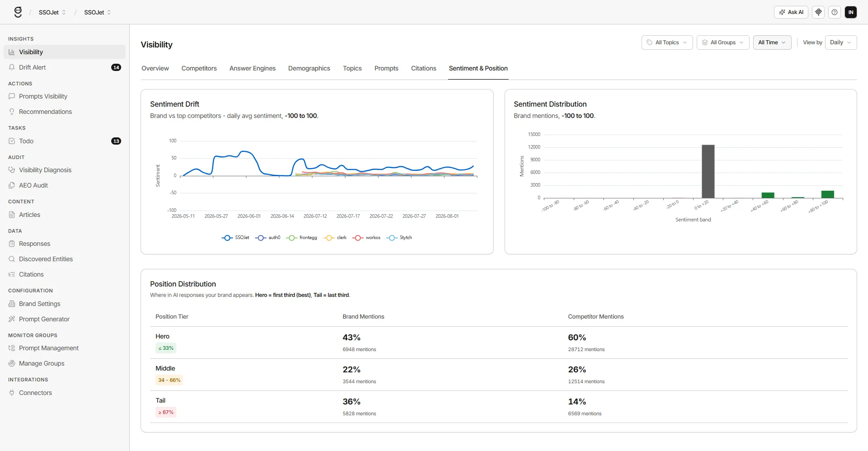Toggle frontegg series in chart legend
The height and width of the screenshot is (451, 868).
(x=302, y=238)
